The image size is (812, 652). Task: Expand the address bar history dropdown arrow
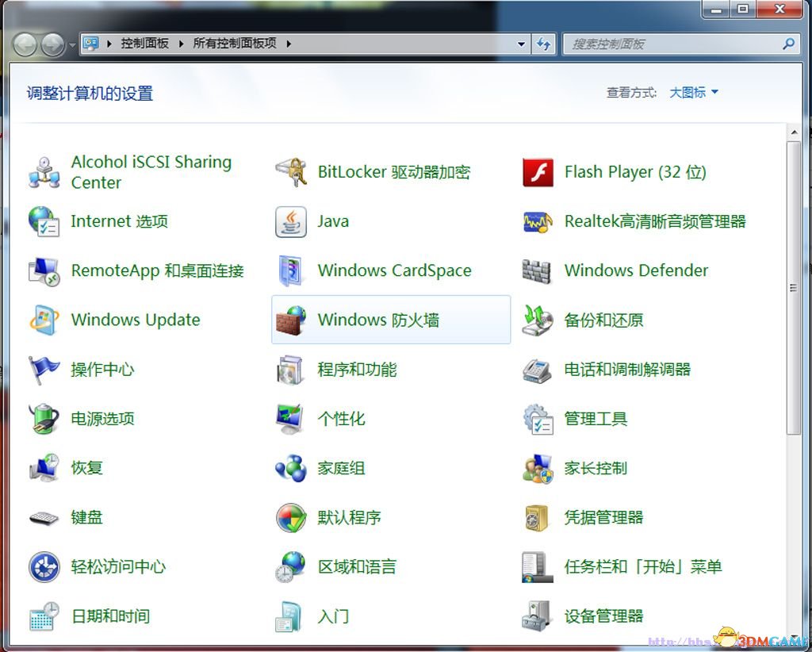(x=522, y=44)
